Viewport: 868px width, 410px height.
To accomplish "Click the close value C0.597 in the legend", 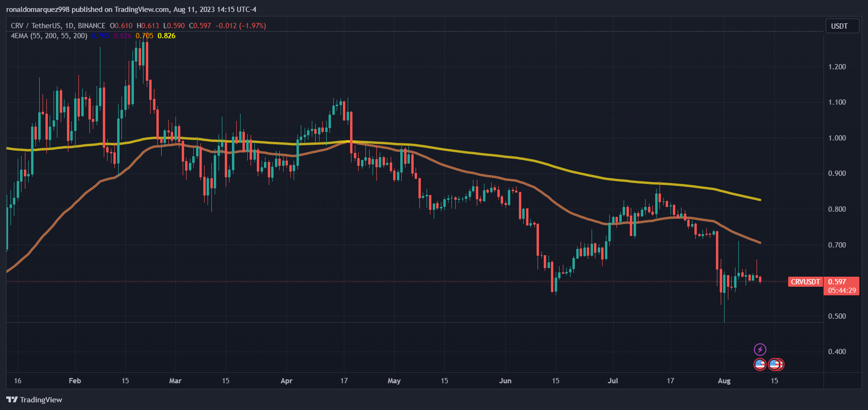I will click(200, 26).
